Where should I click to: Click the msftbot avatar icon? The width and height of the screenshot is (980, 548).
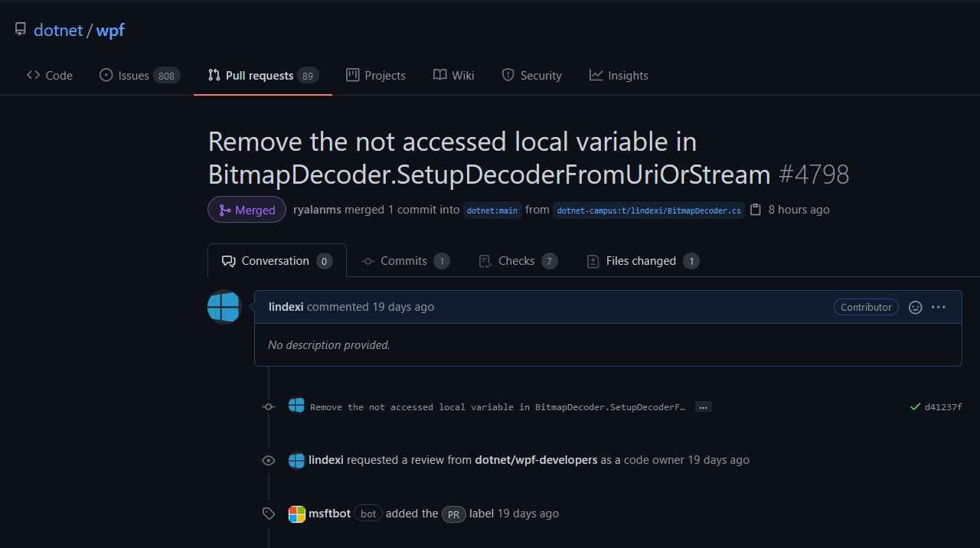(296, 514)
